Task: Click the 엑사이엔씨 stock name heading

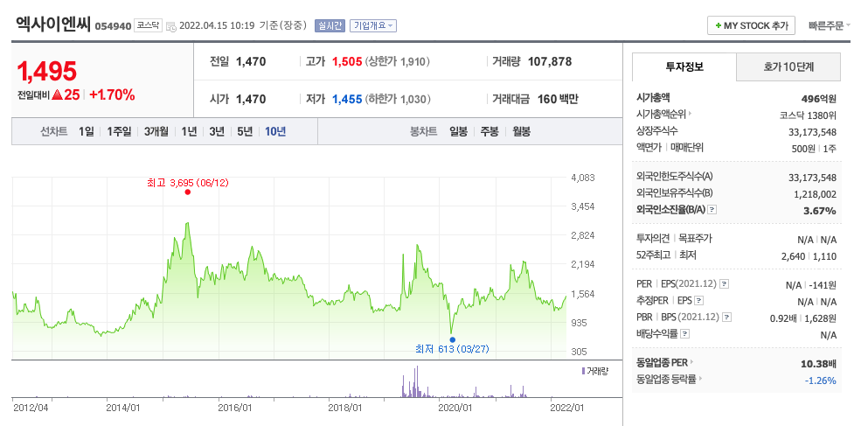Action: point(53,24)
